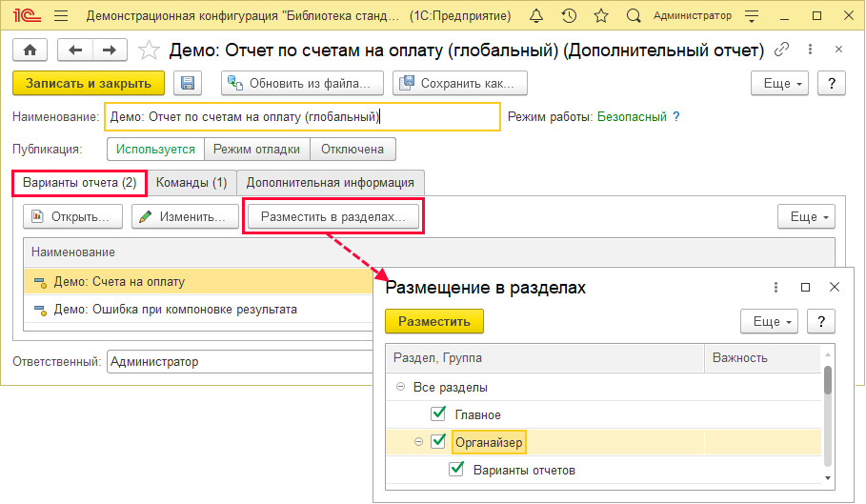This screenshot has width=866, height=504.
Task: Click yellow Разместить button
Action: pos(434,321)
